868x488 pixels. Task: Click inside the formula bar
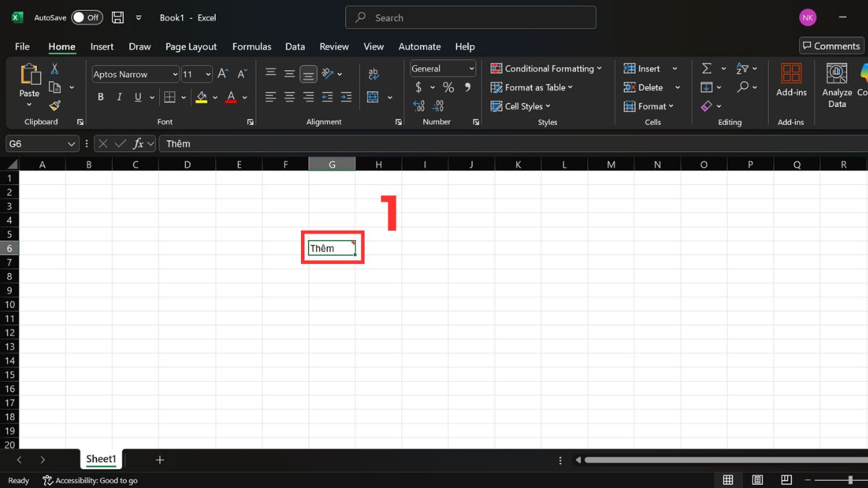point(289,143)
